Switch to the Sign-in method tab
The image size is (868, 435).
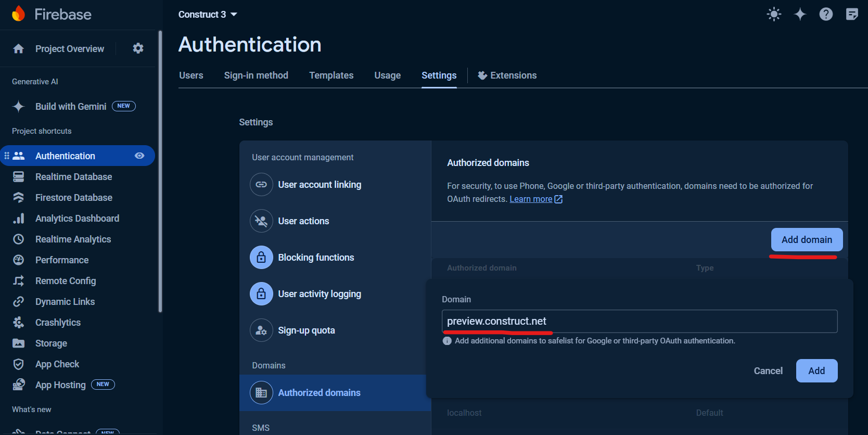[x=256, y=75]
